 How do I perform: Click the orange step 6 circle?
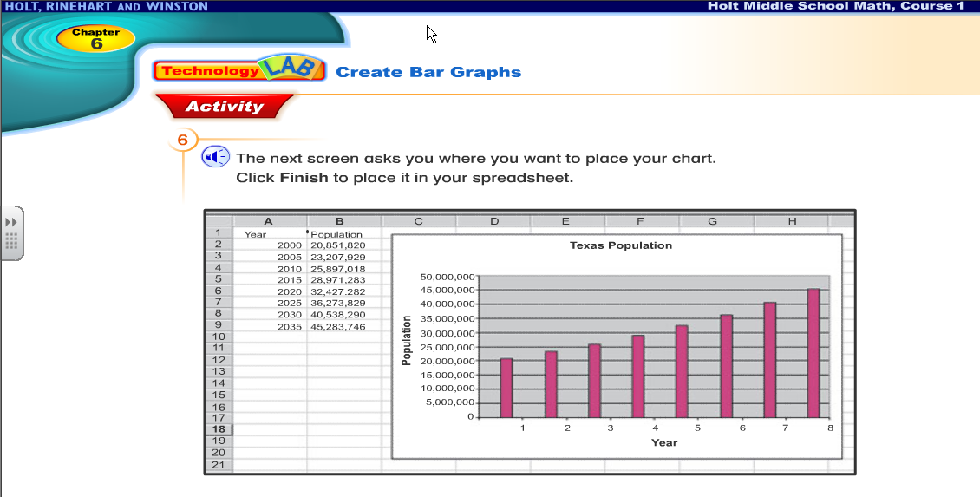click(x=183, y=141)
